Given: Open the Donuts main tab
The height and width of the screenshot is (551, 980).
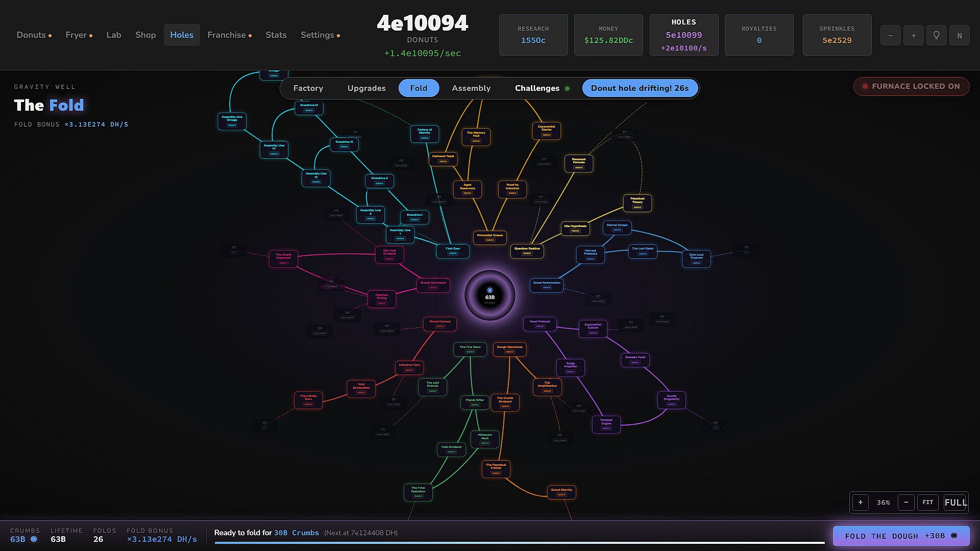Looking at the screenshot, I should [x=34, y=35].
